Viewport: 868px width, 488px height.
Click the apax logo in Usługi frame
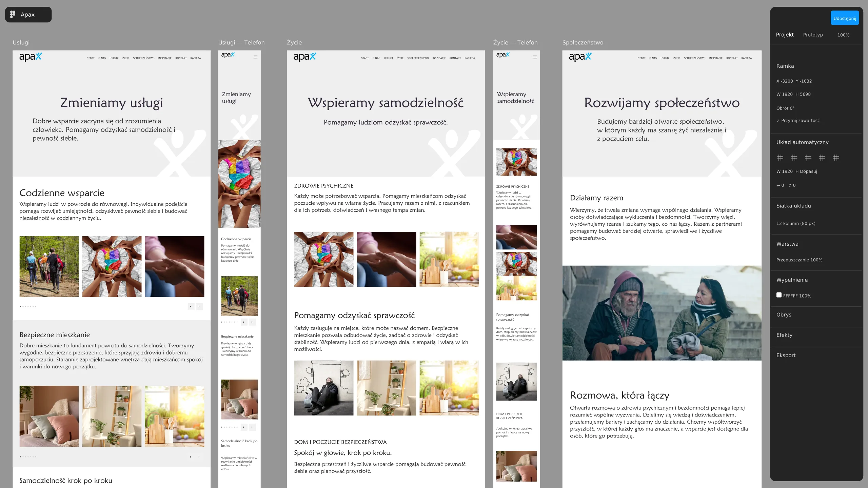coord(31,57)
